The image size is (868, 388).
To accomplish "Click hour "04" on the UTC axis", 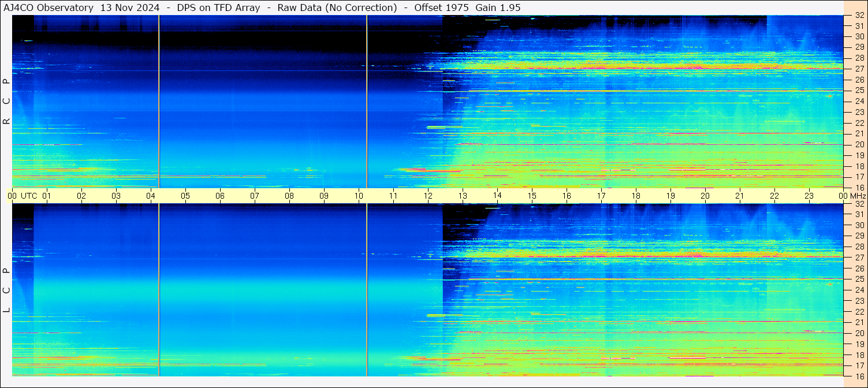I will (x=151, y=196).
